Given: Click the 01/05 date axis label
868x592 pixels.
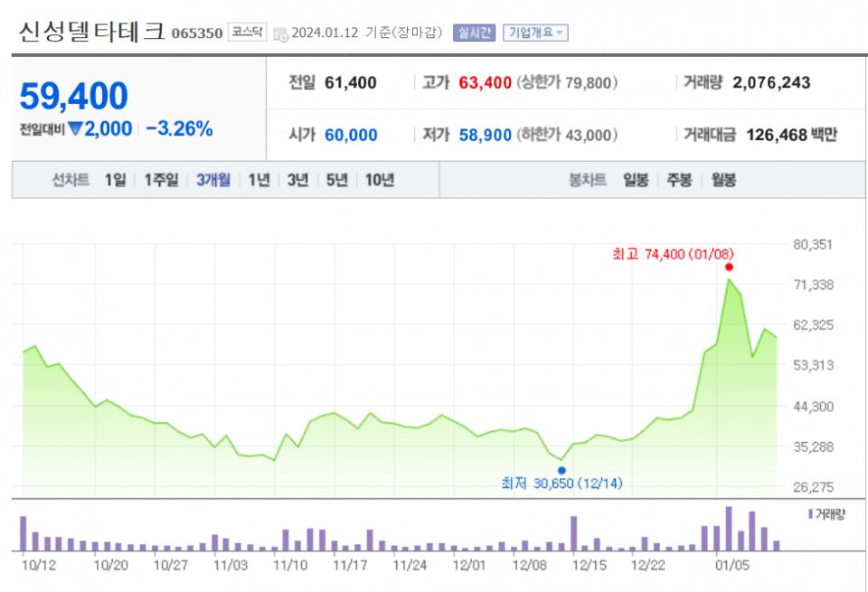Looking at the screenshot, I should (732, 566).
